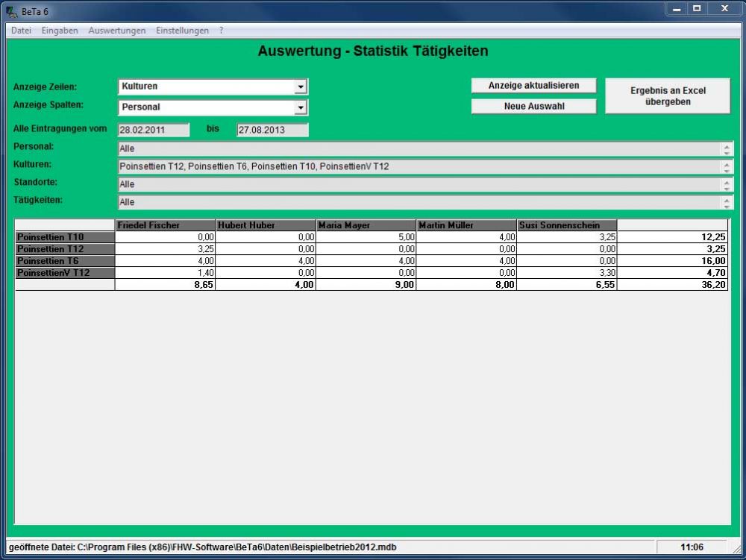Click the scroll arrows of the Kulturen list field
746x560 pixels.
coord(727,166)
